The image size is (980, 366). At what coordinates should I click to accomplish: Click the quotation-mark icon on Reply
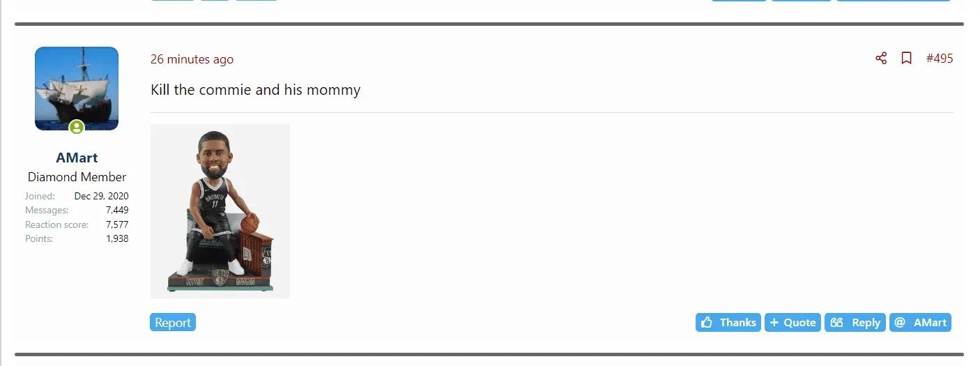tap(836, 323)
